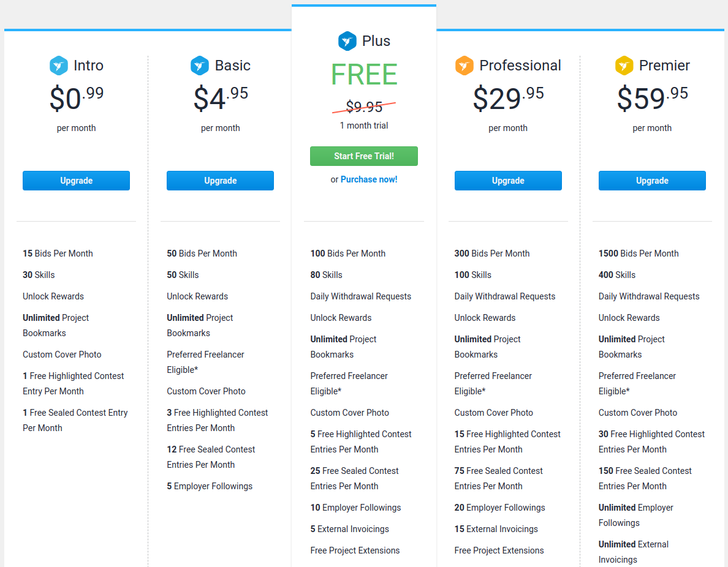Upgrade to the Basic plan

(x=220, y=181)
